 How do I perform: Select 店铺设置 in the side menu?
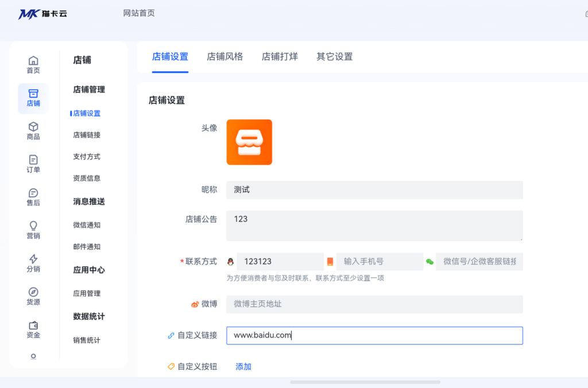point(87,113)
